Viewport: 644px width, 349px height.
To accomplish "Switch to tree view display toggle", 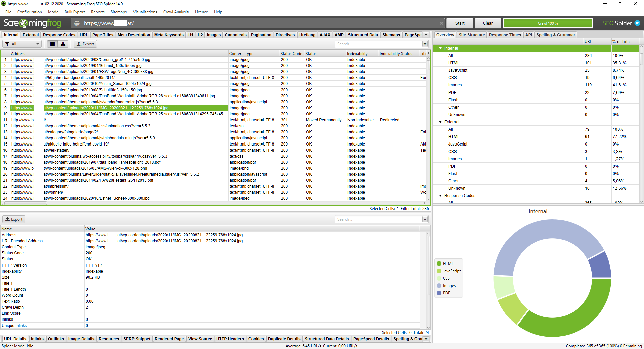I will click(x=63, y=44).
